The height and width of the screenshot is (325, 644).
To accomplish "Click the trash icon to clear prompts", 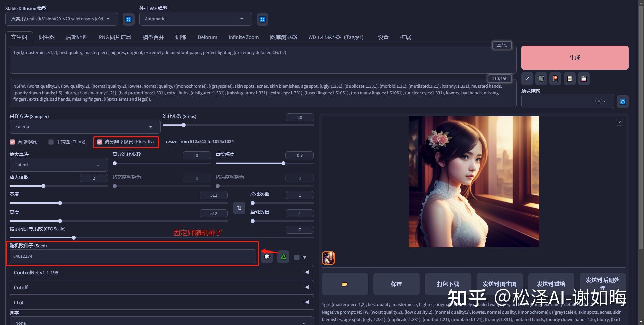I will pyautogui.click(x=541, y=78).
